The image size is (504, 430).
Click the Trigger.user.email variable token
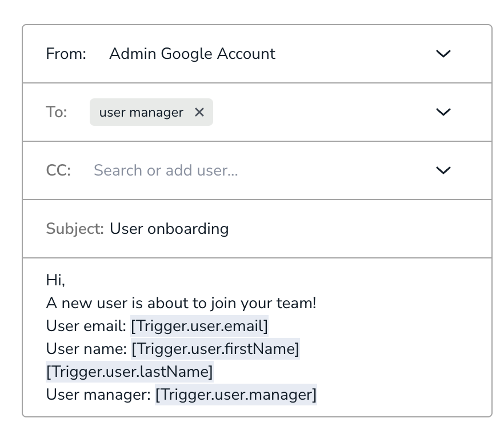point(199,326)
